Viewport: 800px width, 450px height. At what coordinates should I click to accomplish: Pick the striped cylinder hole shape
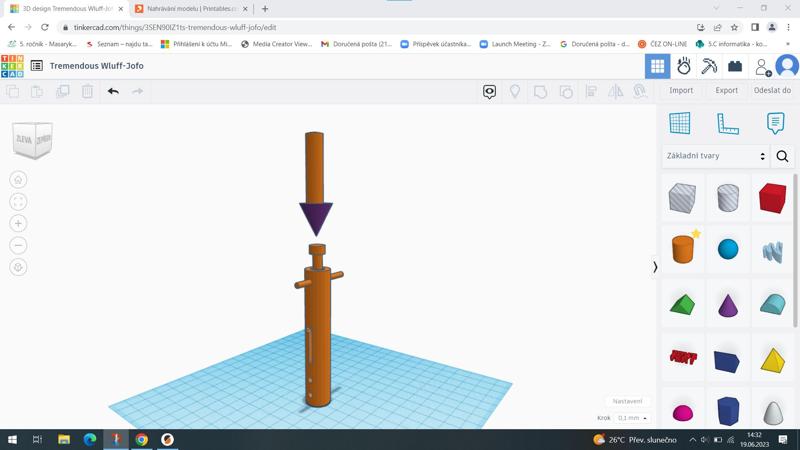(x=728, y=197)
